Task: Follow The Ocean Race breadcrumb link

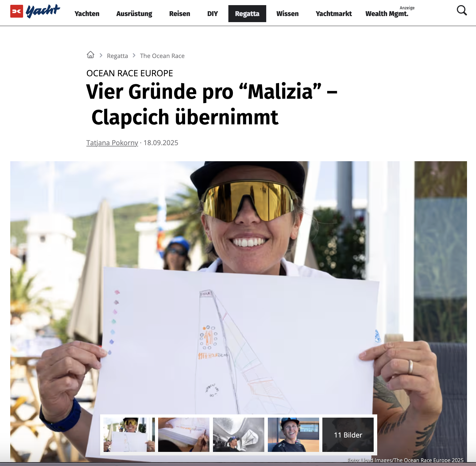Action: (x=162, y=56)
